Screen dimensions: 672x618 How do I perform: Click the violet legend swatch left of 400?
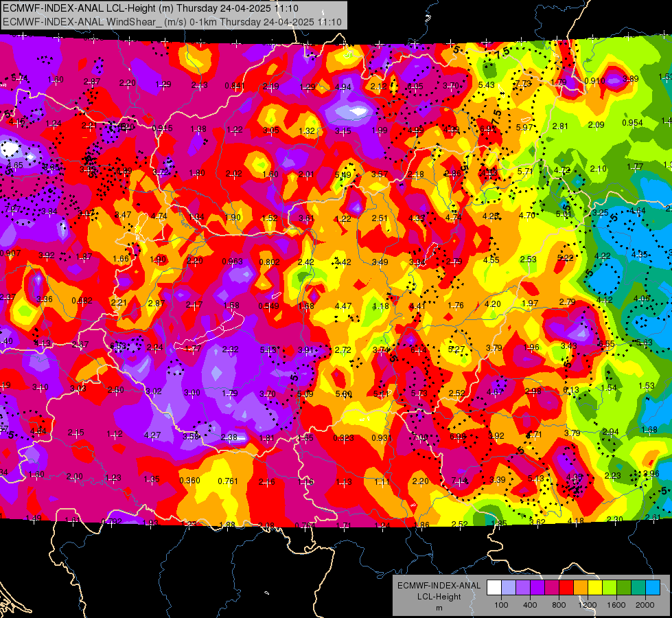coord(523,588)
